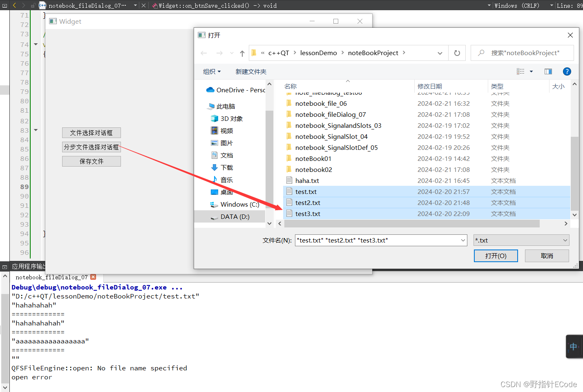Open the *.txt file type filter
This screenshot has height=392, width=583.
point(521,240)
